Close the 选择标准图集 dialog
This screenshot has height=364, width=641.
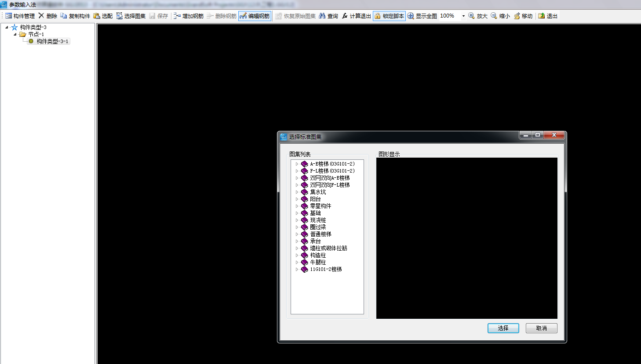[554, 135]
